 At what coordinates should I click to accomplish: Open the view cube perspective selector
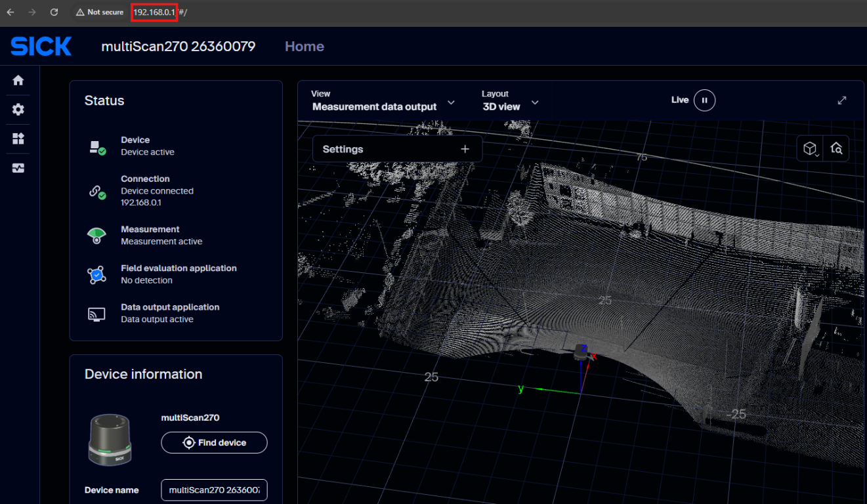pos(810,149)
